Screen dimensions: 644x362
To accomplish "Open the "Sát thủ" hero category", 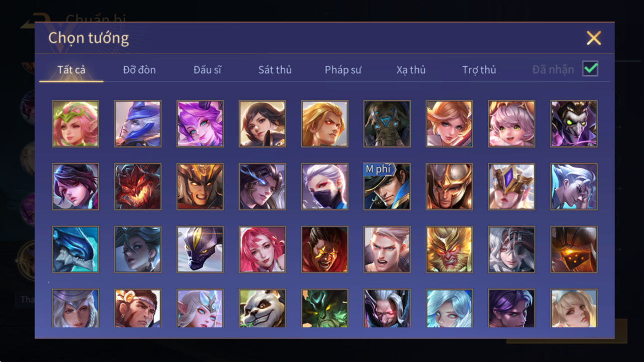I will point(275,70).
